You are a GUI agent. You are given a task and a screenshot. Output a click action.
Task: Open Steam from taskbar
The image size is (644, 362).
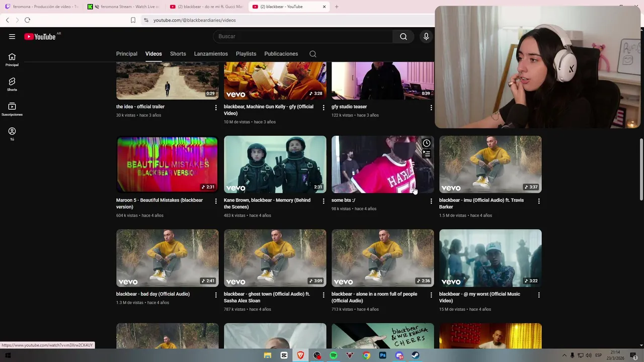coord(416,355)
